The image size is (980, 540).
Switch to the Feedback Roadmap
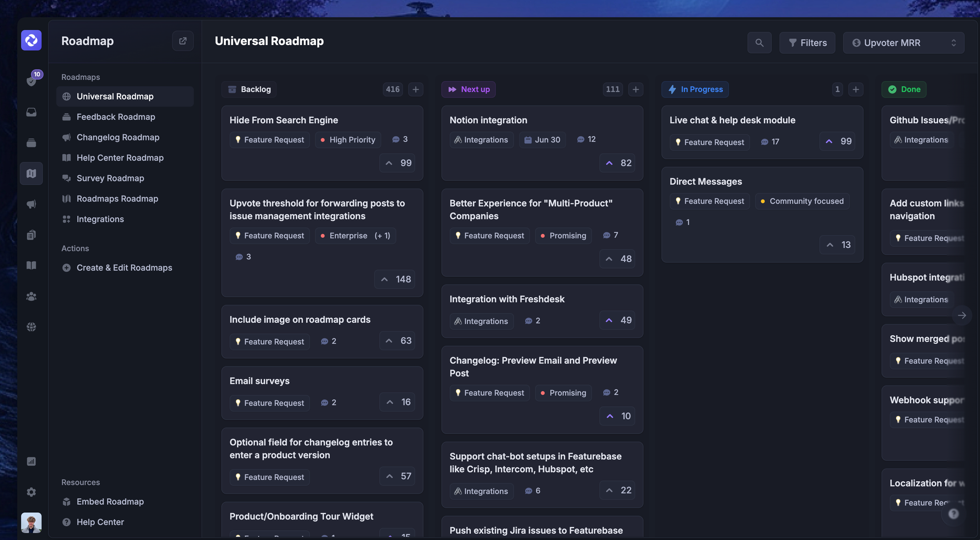pyautogui.click(x=115, y=117)
